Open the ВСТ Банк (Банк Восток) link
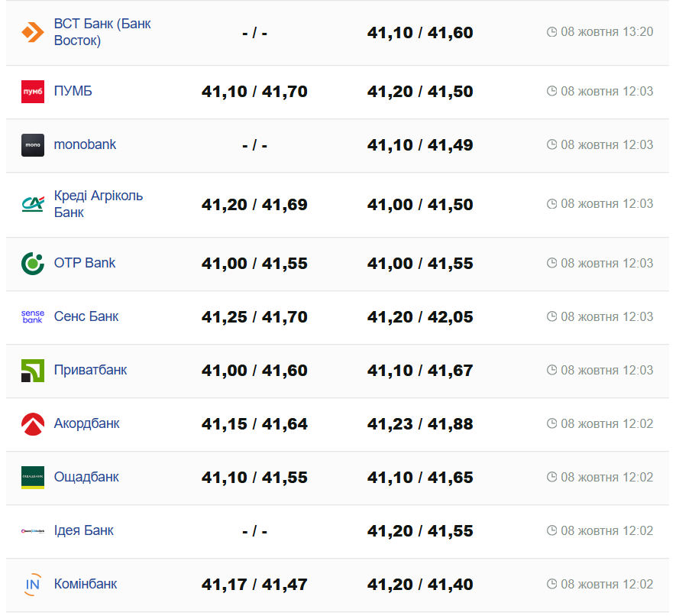This screenshot has width=692, height=616. pos(102,32)
